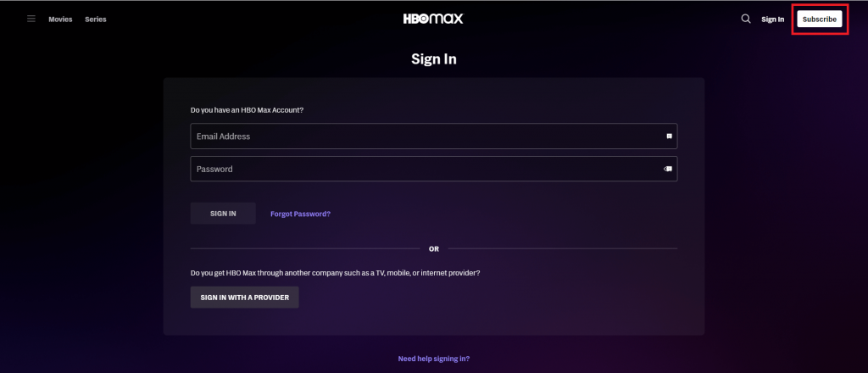
Task: Submit with the SIGN IN button
Action: (223, 214)
